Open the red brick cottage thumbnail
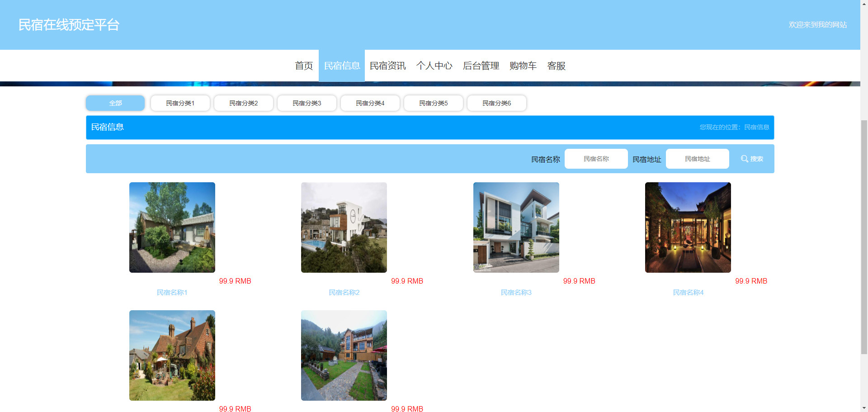Image resolution: width=868 pixels, height=412 pixels. point(172,355)
